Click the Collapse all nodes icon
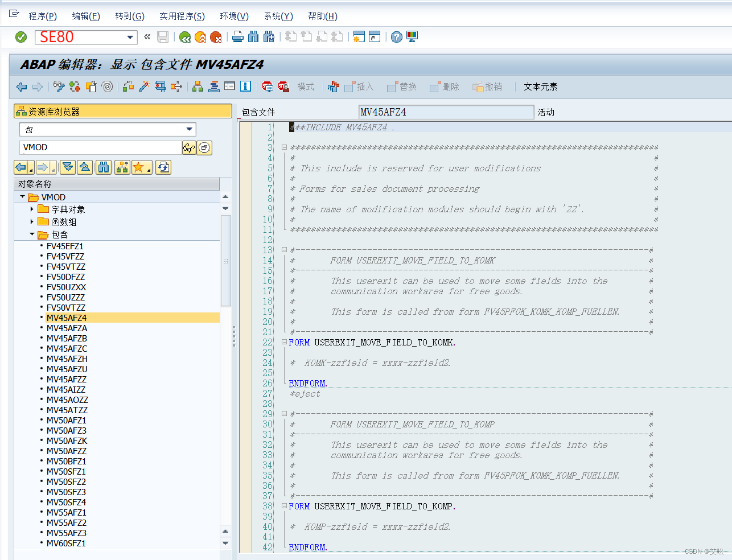Screen dimensions: 732x560 (x=85, y=167)
